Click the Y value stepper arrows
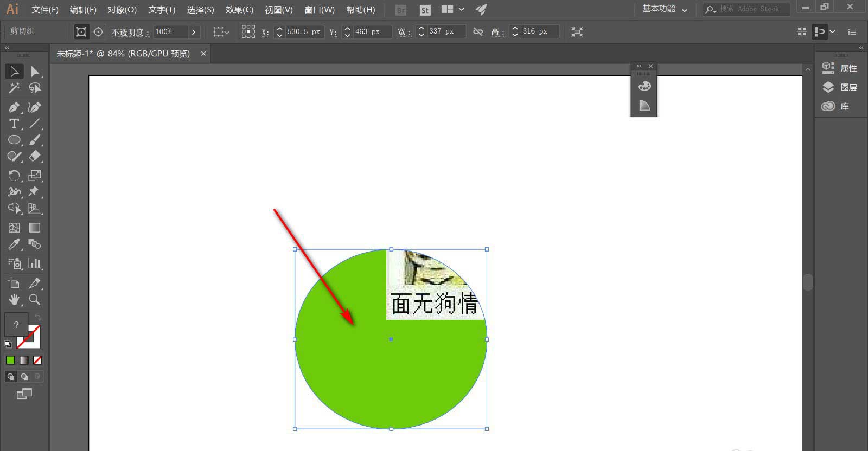 (x=347, y=32)
